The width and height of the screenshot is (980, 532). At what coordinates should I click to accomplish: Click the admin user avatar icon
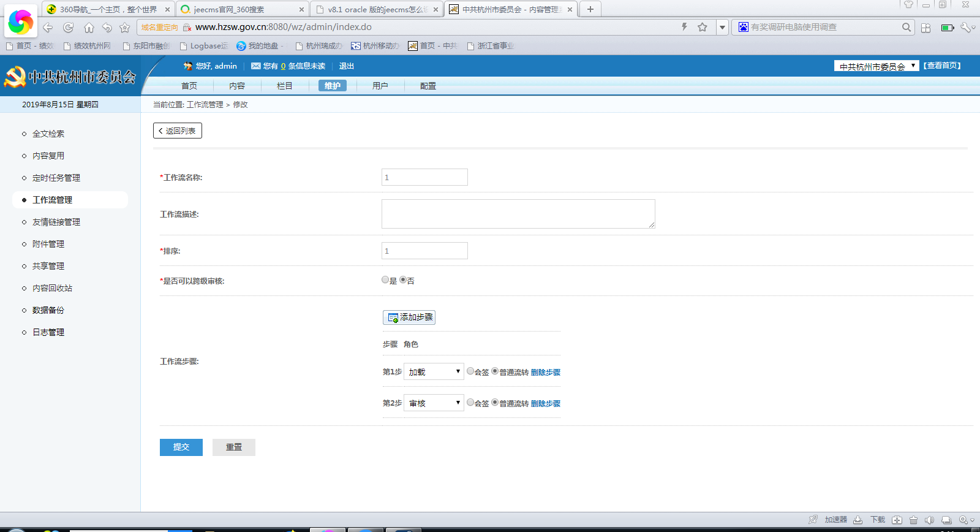coord(188,66)
